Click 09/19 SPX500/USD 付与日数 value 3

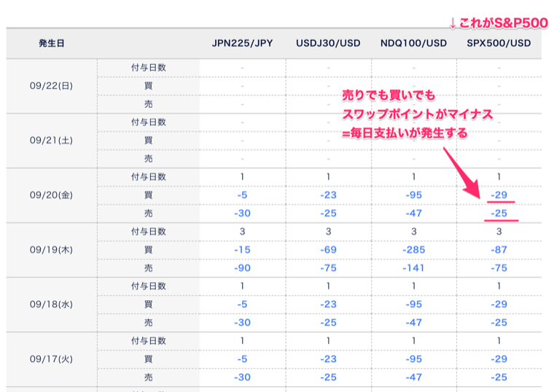[x=499, y=232]
